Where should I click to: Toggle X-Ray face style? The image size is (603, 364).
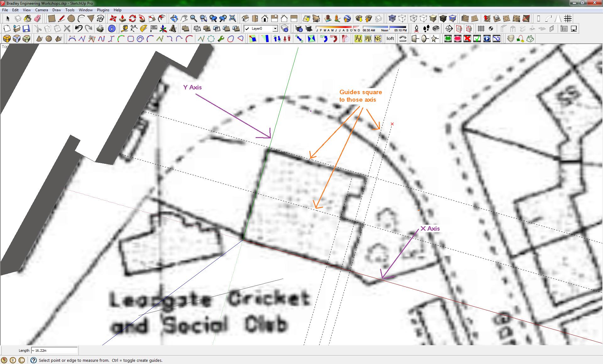tap(392, 19)
